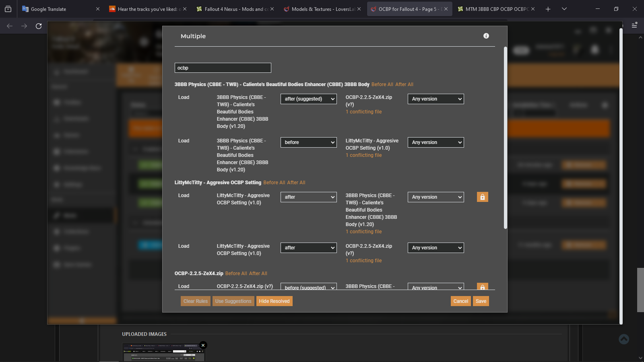Open the uploaded image thumbnail
This screenshot has width=644, height=362.
point(163,352)
